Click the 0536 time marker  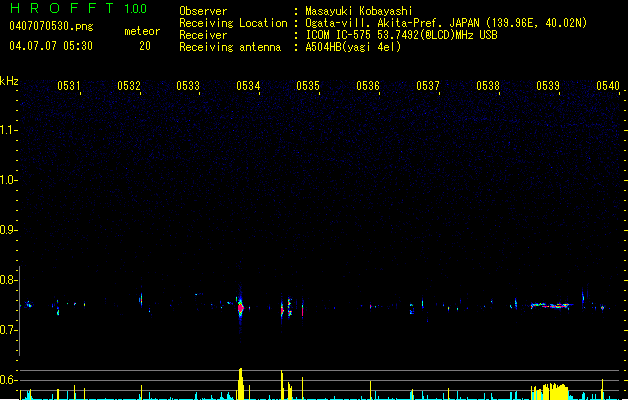point(368,86)
